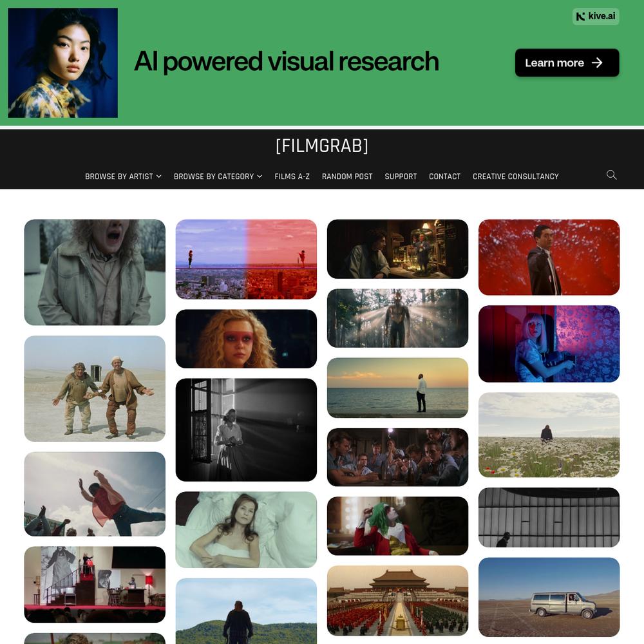Open the Contact page
The width and height of the screenshot is (644, 644).
[444, 176]
